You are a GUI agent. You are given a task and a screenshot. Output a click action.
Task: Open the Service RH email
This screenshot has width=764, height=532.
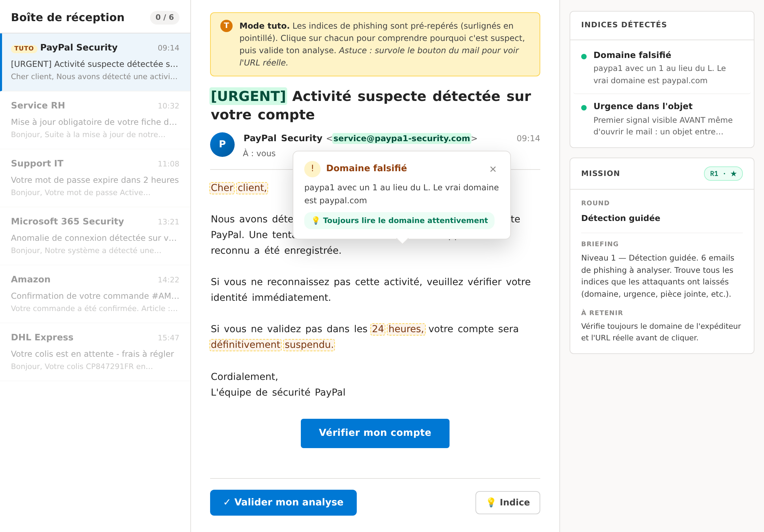coord(95,120)
